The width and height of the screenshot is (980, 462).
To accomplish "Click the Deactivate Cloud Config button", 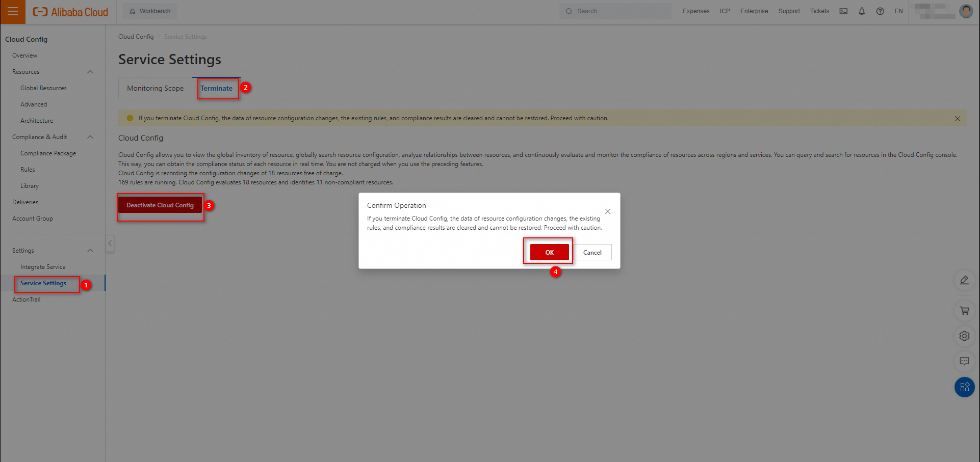I will pos(160,205).
